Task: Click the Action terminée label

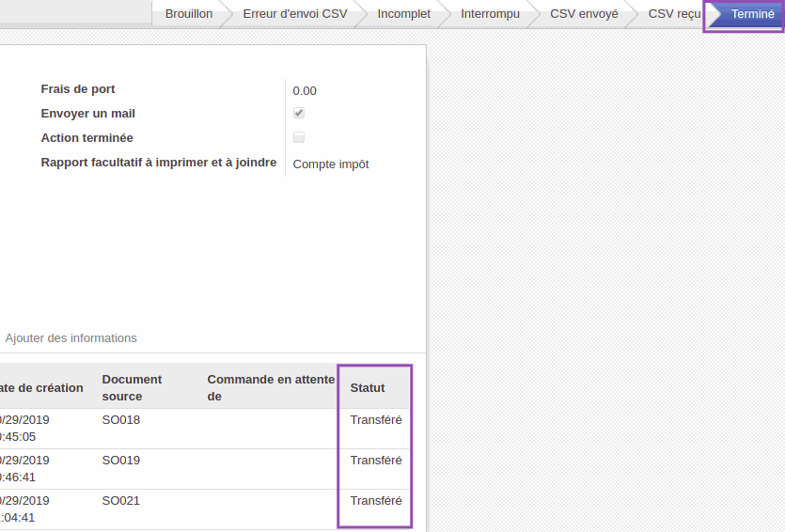Action: click(87, 138)
